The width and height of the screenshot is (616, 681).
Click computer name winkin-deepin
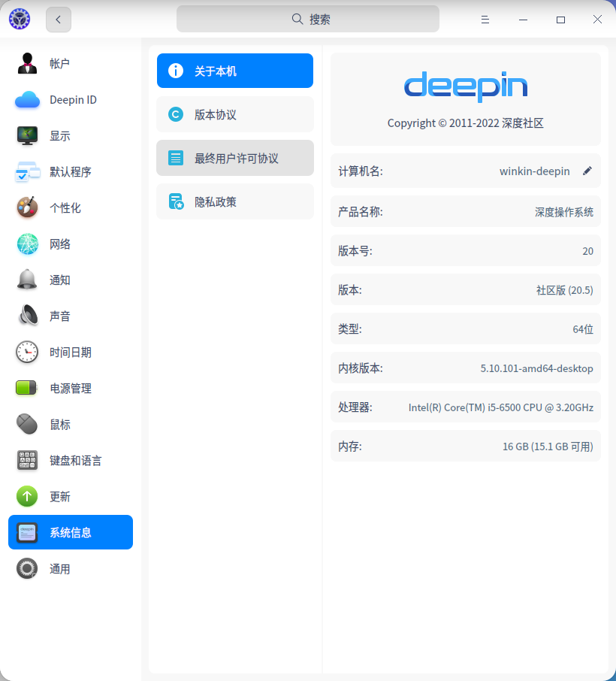coord(534,171)
